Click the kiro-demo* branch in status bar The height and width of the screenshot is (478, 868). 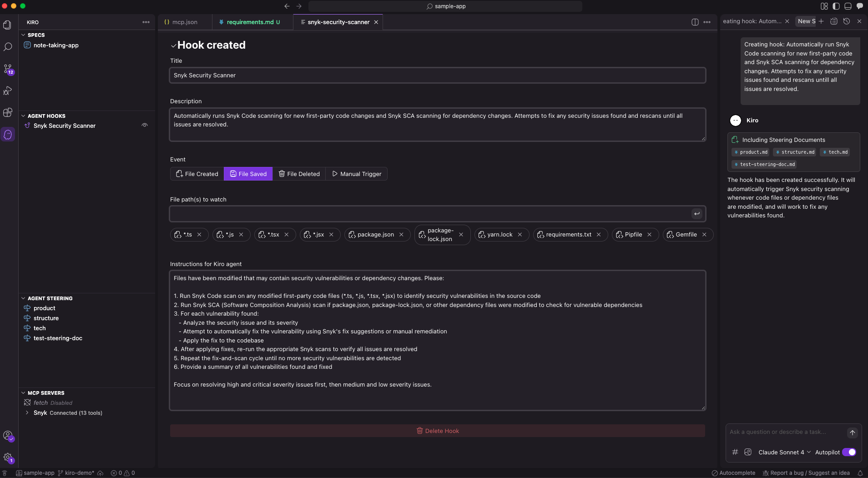point(76,473)
